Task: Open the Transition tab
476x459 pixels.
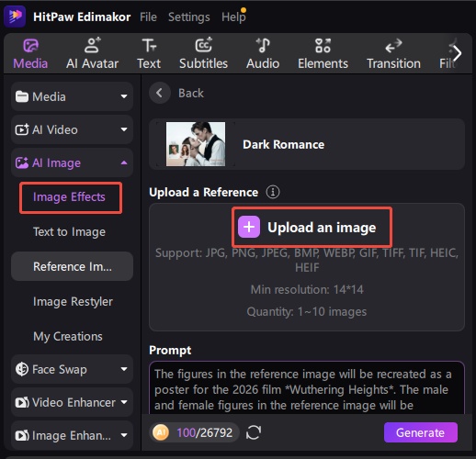Action: 393,54
